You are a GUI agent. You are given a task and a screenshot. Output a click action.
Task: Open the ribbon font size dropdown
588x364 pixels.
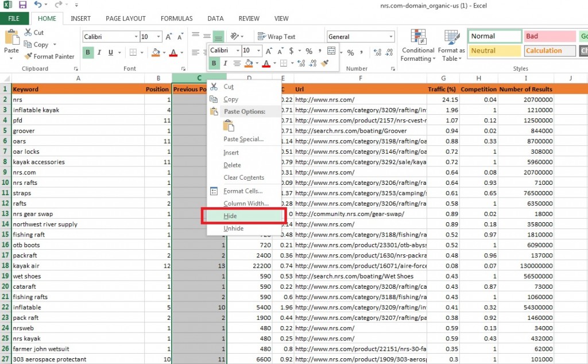[159, 37]
